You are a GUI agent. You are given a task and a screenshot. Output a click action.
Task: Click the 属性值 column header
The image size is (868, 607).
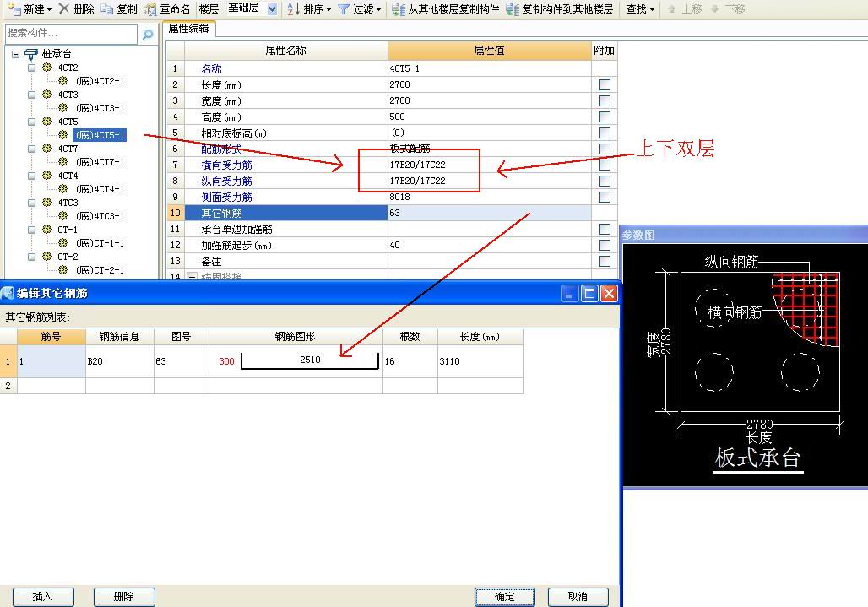click(x=490, y=51)
